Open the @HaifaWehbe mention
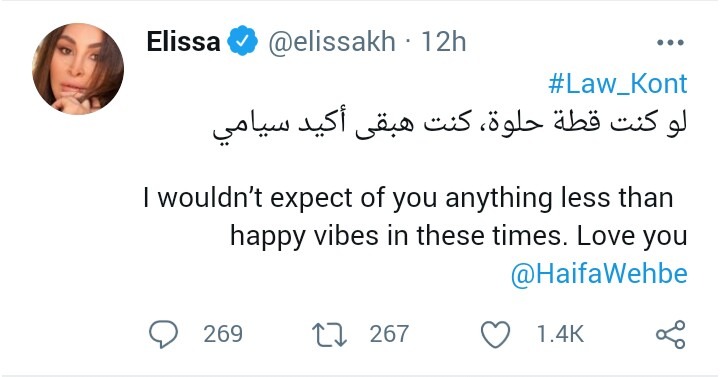This screenshot has width=720, height=377. pos(599,274)
